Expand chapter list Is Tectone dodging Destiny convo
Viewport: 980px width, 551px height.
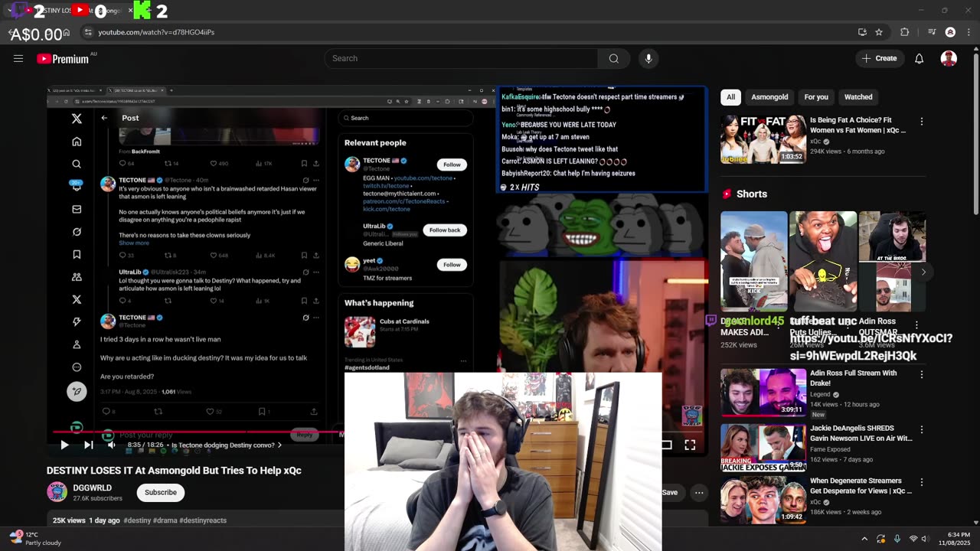[227, 445]
